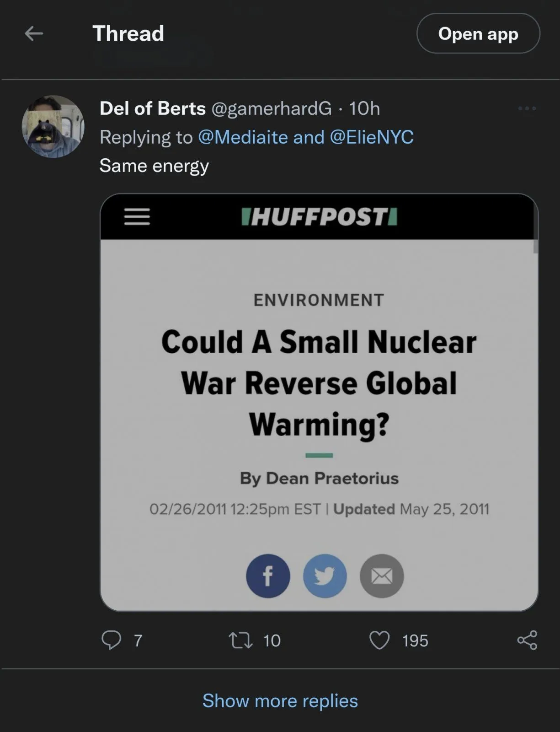This screenshot has height=732, width=560.
Task: Open the @ElieNYC profile link
Action: click(371, 137)
